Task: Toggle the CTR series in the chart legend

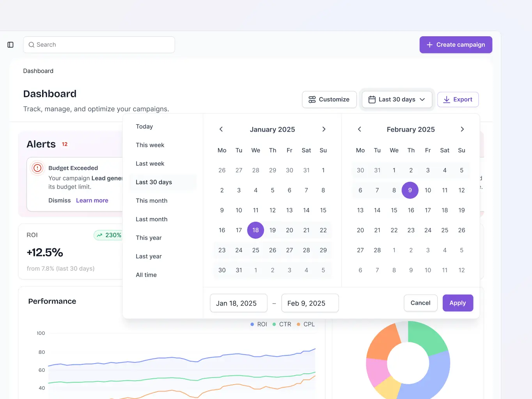Action: pos(282,324)
